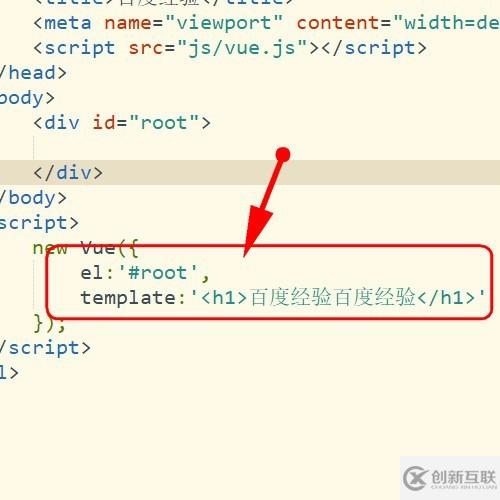Click the opening body tag line

click(27, 98)
